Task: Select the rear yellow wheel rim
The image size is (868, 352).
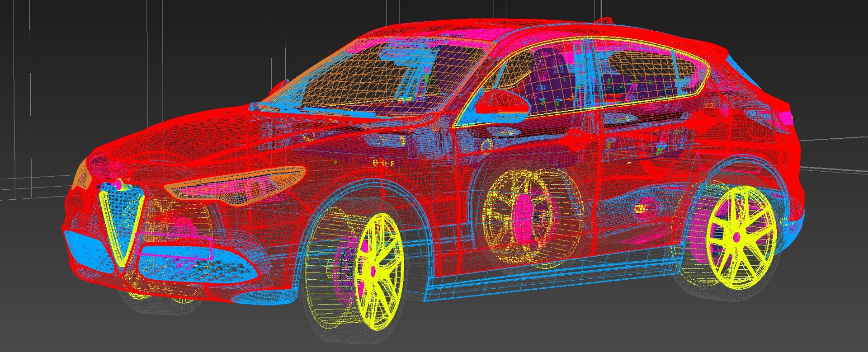Action: click(741, 238)
